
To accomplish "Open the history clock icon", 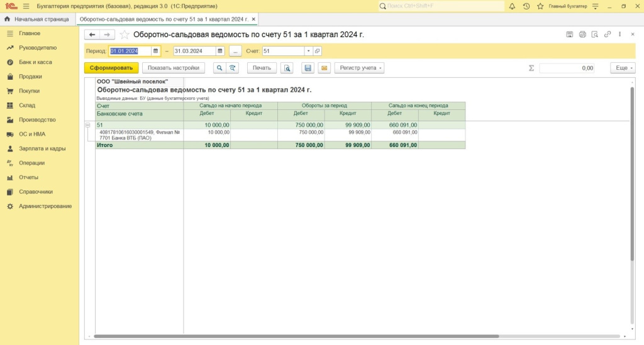I will point(526,6).
